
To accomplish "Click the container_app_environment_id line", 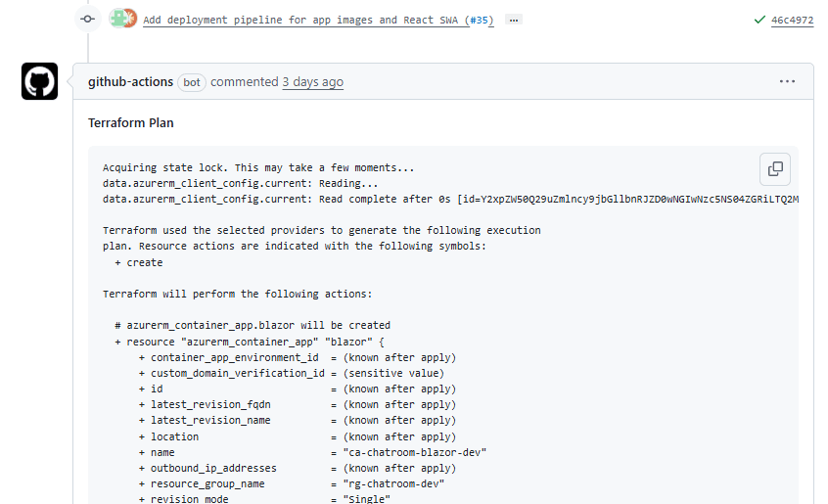I will point(298,358).
